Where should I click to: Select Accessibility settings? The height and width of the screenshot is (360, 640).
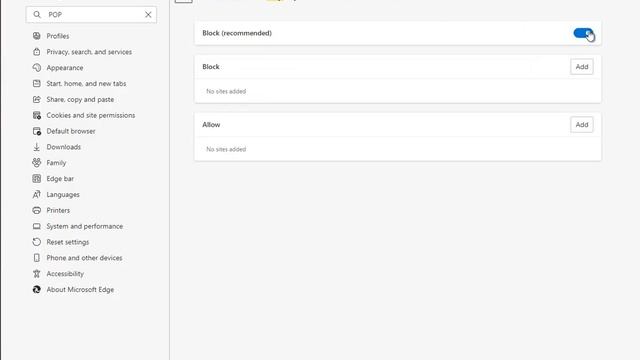[65, 274]
